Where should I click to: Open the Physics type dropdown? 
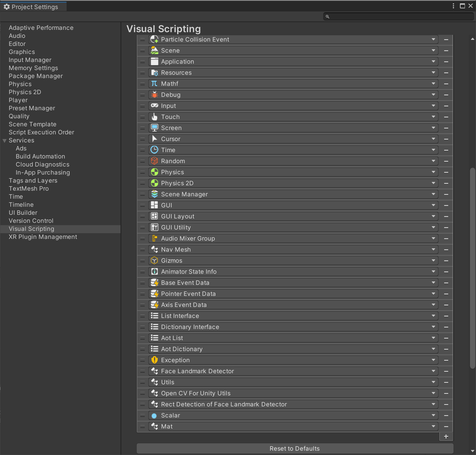(x=293, y=172)
